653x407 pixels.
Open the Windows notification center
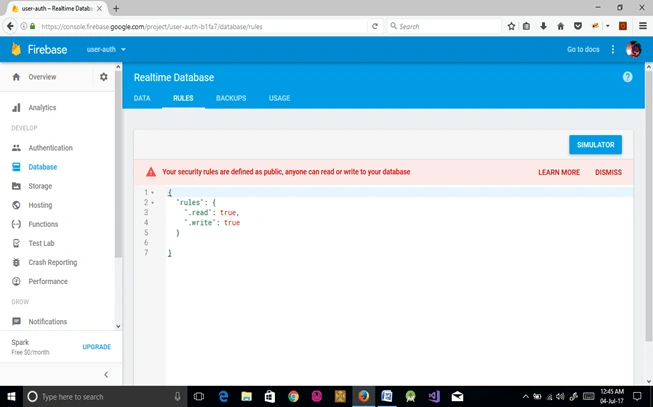637,397
